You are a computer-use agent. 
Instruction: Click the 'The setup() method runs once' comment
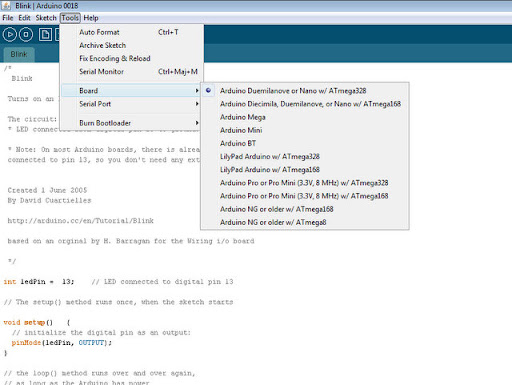tap(118, 302)
